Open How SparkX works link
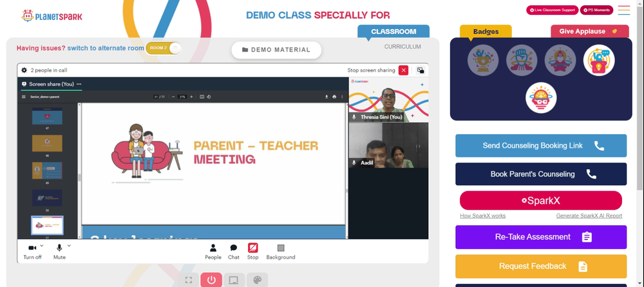Viewport: 644px width, 287px height. [482, 216]
